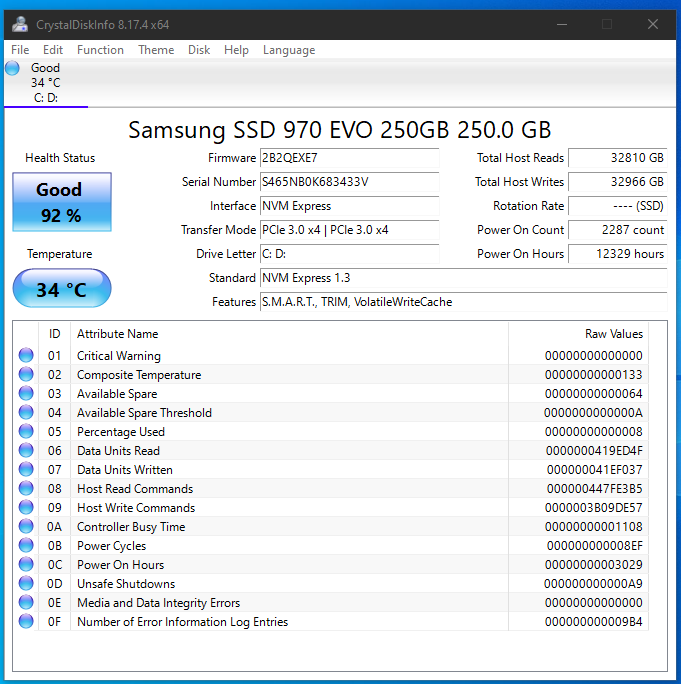
Task: Click the status orb for Percentage Used row
Action: pos(26,431)
